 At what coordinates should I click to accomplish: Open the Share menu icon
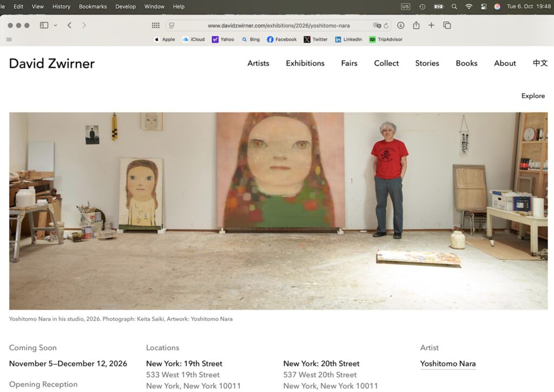click(416, 25)
